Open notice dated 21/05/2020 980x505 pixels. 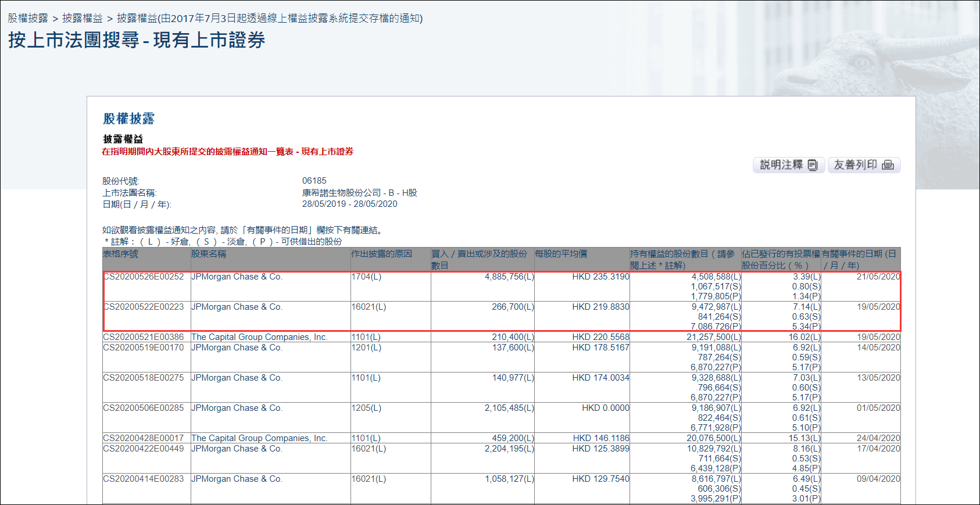click(878, 277)
